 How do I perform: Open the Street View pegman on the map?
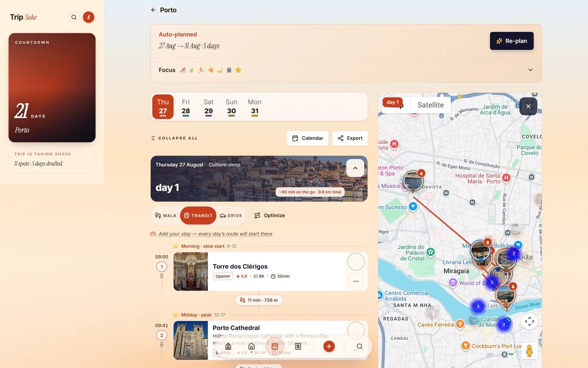[529, 351]
